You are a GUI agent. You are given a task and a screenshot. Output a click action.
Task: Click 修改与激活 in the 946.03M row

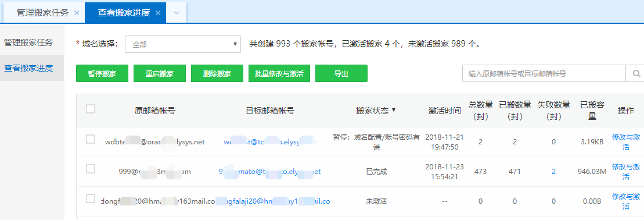(625, 171)
